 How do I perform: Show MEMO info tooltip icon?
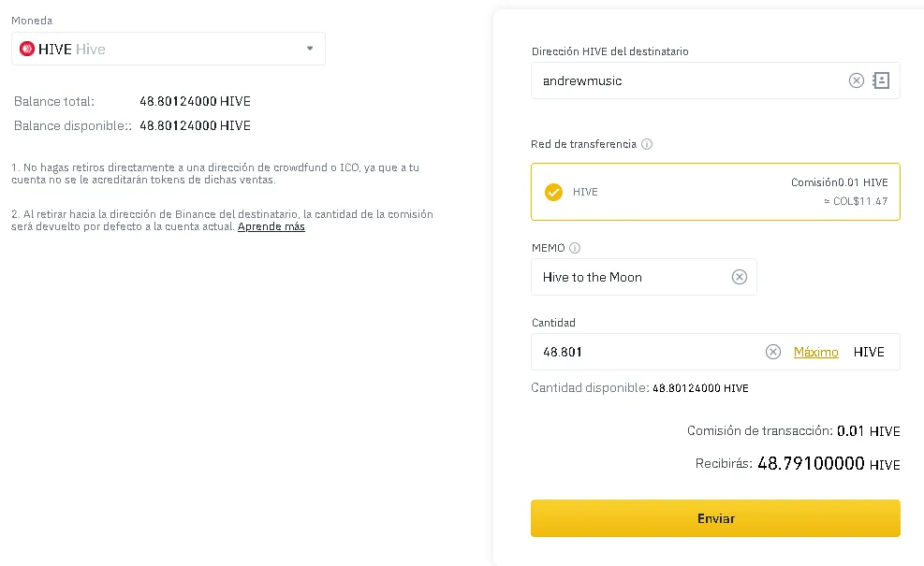tap(575, 248)
